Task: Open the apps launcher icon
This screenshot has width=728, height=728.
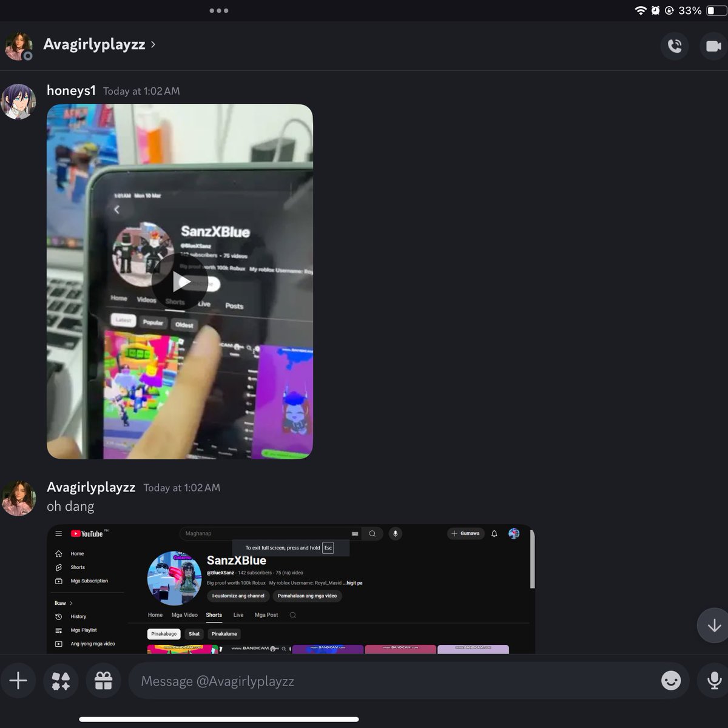Action: [61, 681]
